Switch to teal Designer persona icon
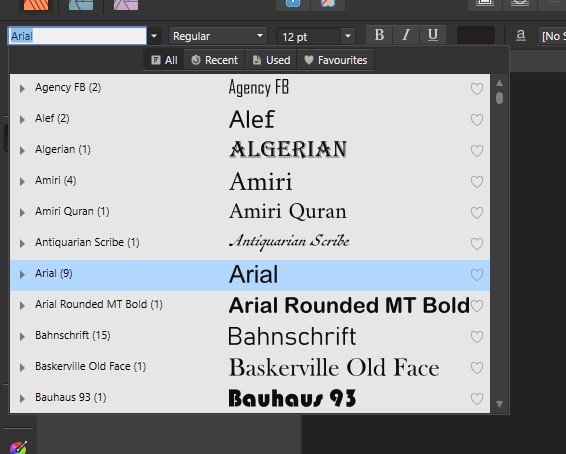 [81, 5]
